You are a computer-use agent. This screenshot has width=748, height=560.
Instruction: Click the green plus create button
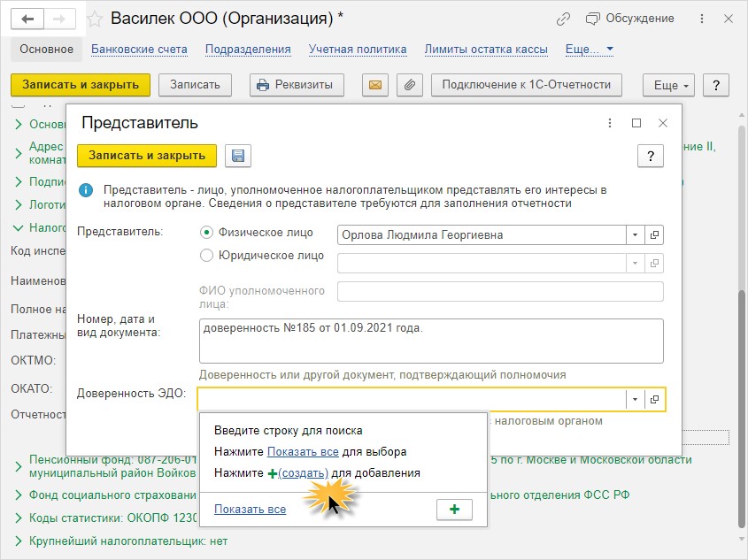pos(455,509)
